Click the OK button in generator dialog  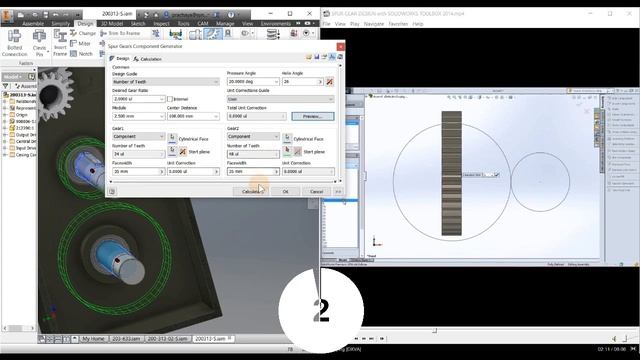285,191
